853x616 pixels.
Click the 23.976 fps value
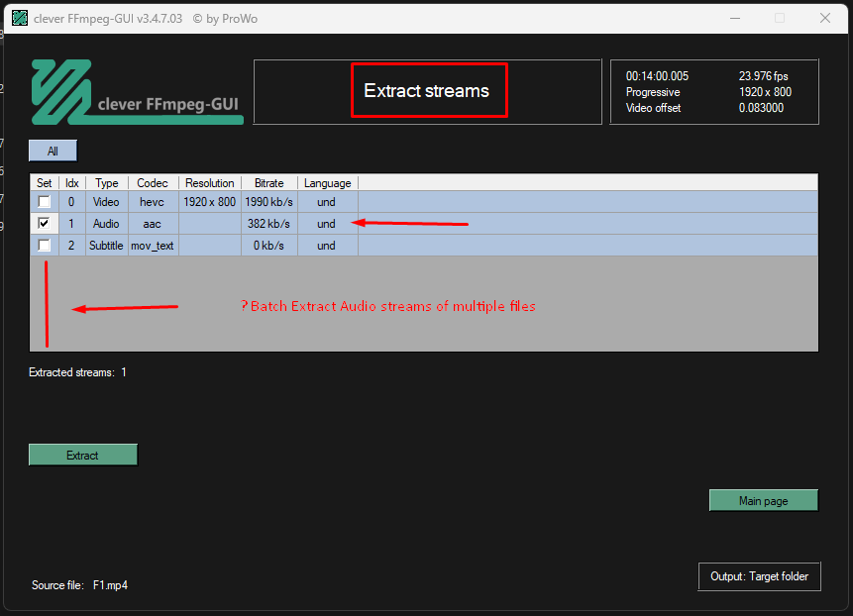pyautogui.click(x=763, y=76)
